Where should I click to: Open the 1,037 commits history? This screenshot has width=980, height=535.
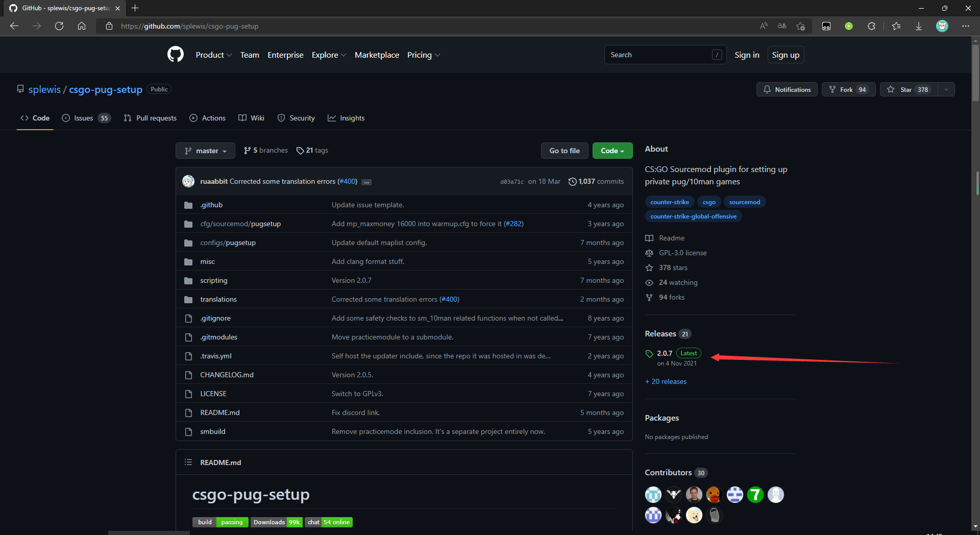click(596, 181)
